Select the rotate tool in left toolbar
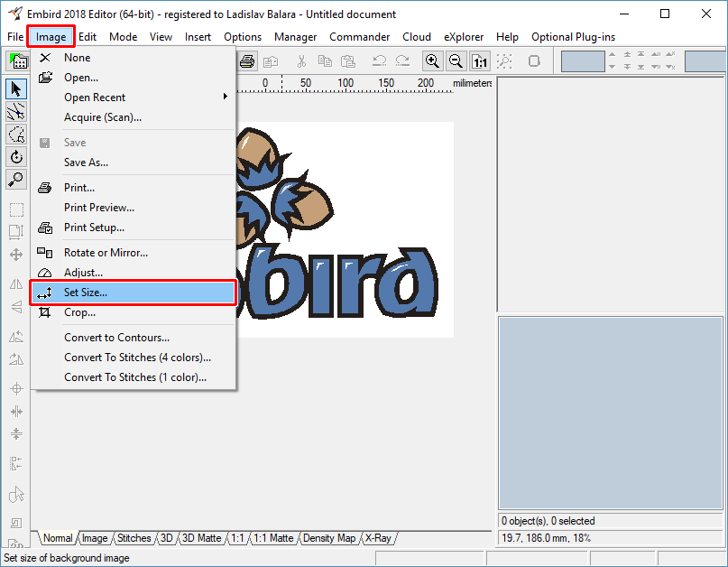Screen dimensions: 728x567 (16, 157)
